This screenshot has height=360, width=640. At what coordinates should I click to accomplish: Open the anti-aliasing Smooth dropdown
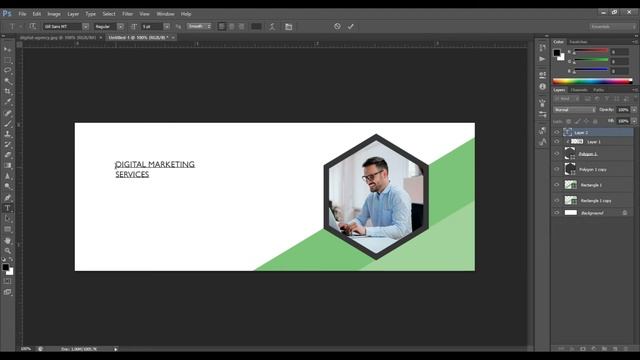(199, 27)
